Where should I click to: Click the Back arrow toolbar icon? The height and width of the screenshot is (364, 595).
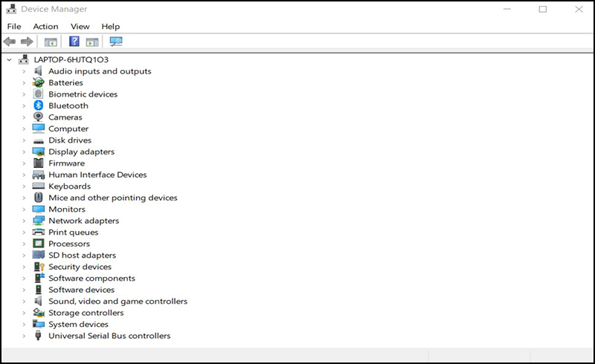(10, 42)
